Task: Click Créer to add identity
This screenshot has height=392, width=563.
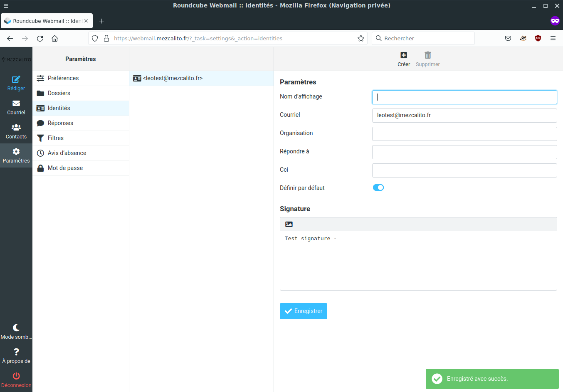Action: (403, 59)
